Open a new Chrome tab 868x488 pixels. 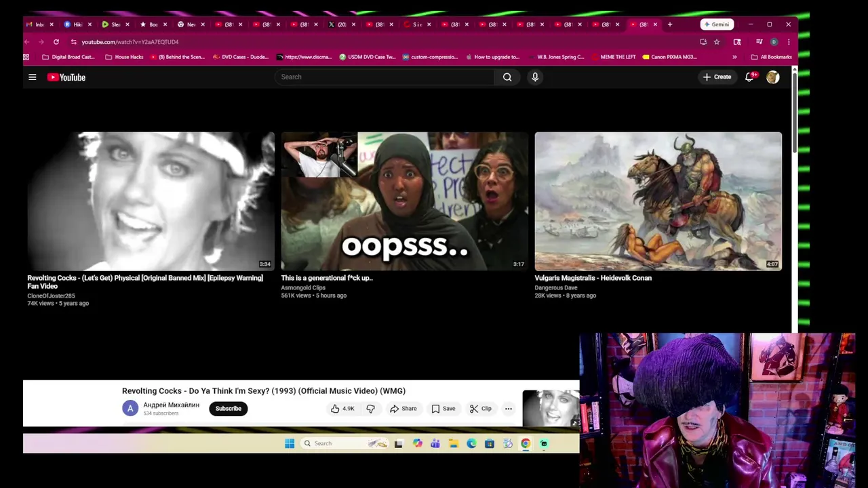(670, 24)
